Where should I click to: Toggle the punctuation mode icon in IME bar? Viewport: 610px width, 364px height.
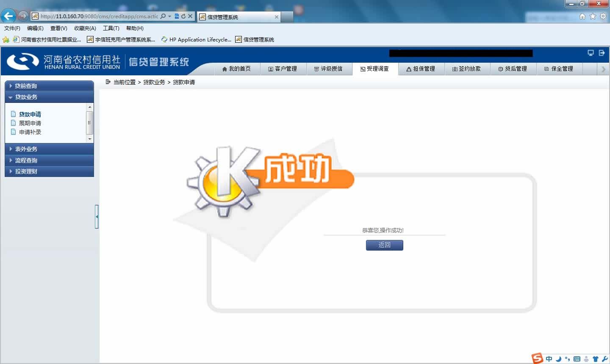click(x=567, y=359)
